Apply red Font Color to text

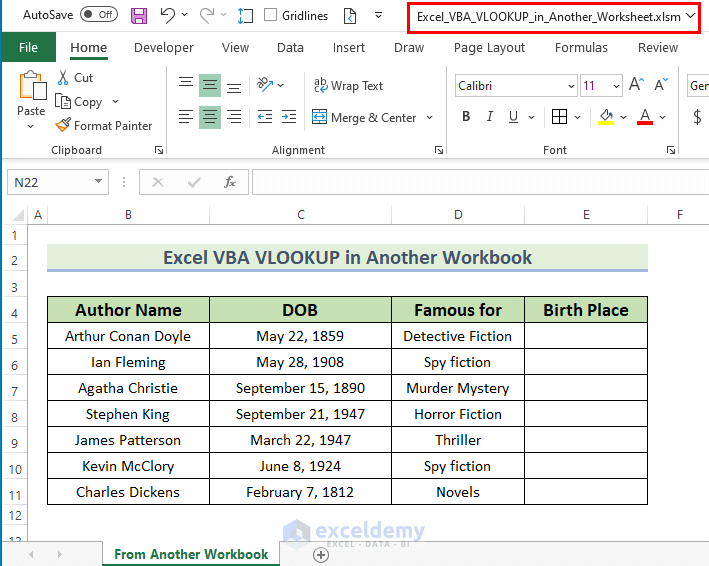[x=645, y=117]
